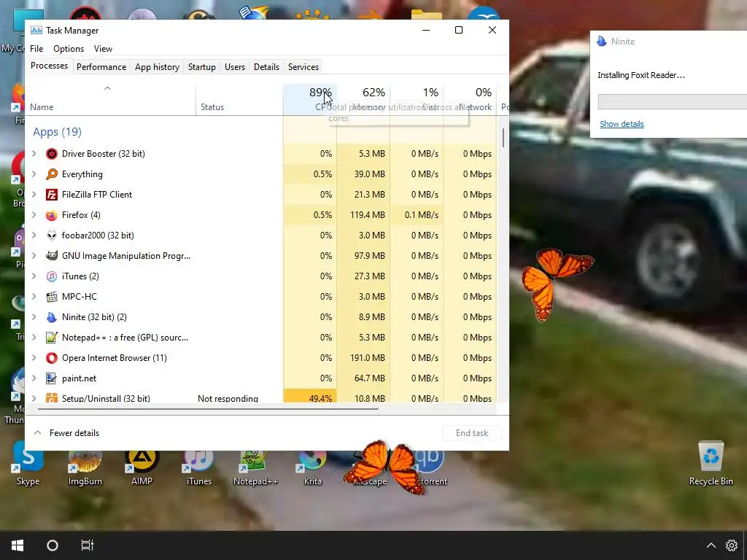Expand the iTunes (2) process group
This screenshot has height=560, width=747.
(34, 276)
